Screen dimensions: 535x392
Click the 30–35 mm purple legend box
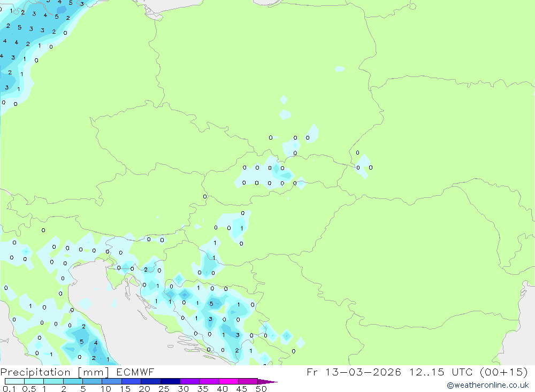[189, 381]
